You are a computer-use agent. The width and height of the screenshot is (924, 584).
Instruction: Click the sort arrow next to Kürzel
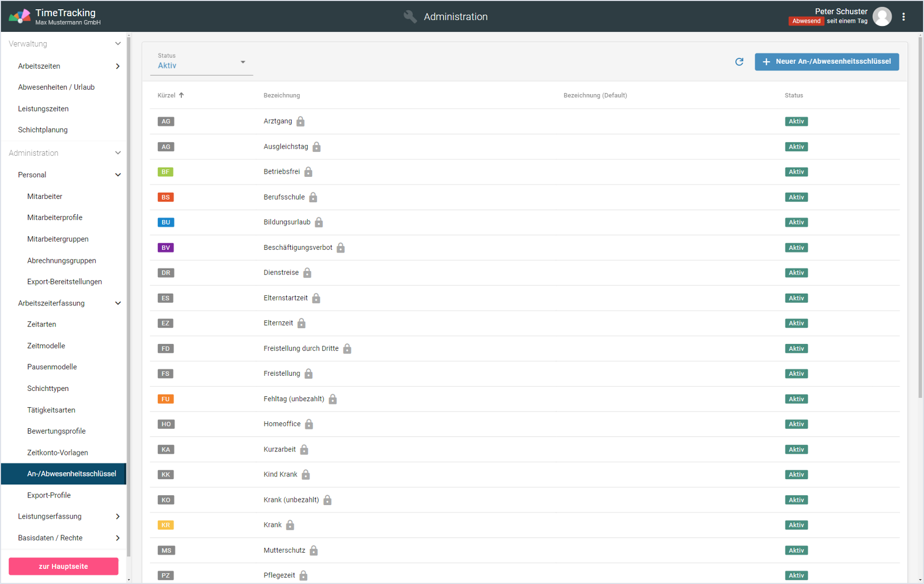click(182, 95)
